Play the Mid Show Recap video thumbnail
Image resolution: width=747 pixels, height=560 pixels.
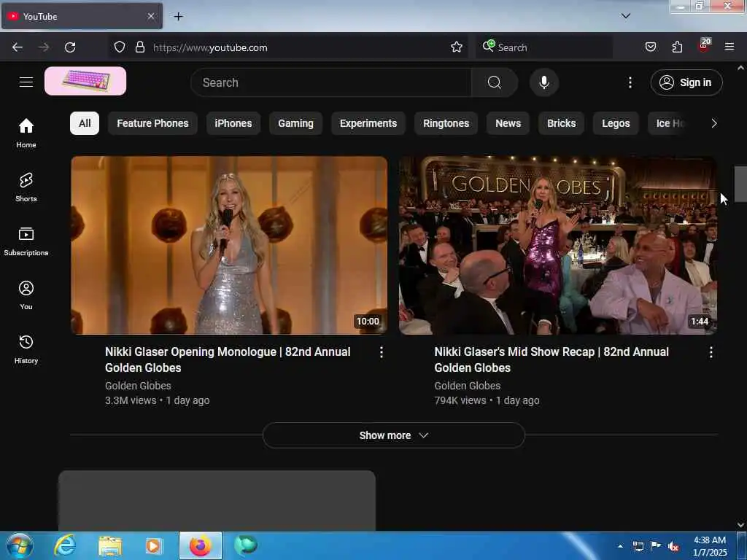(558, 245)
